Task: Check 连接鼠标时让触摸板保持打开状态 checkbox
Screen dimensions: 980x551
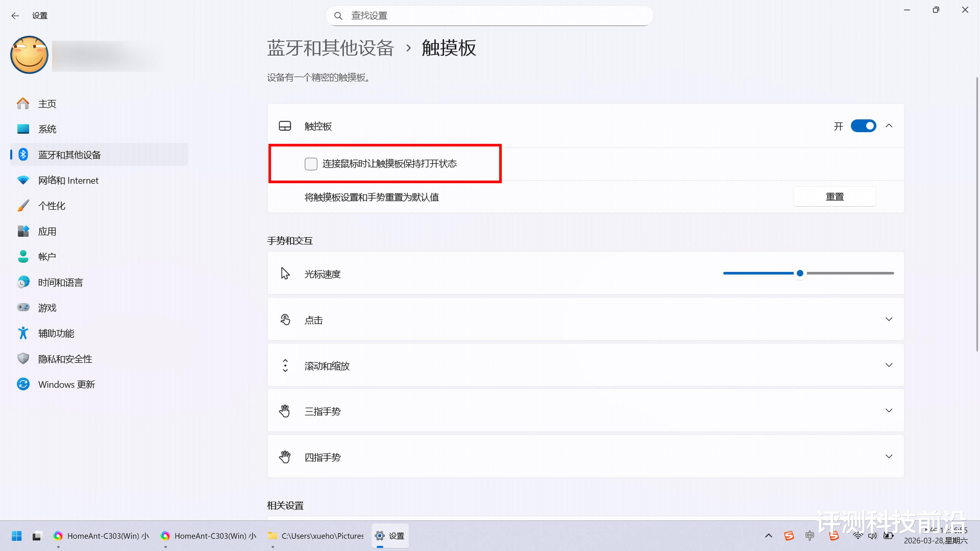Action: tap(311, 164)
